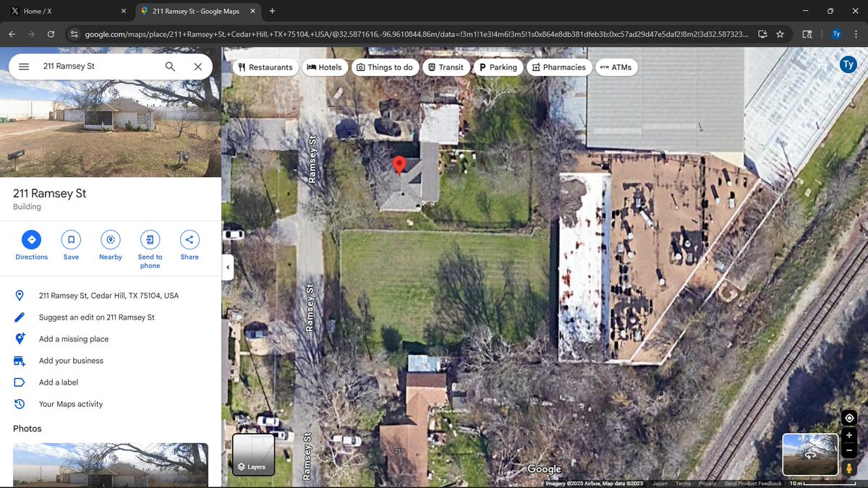Select the Pharmacies chip
Image resolution: width=868 pixels, height=488 pixels.
559,67
